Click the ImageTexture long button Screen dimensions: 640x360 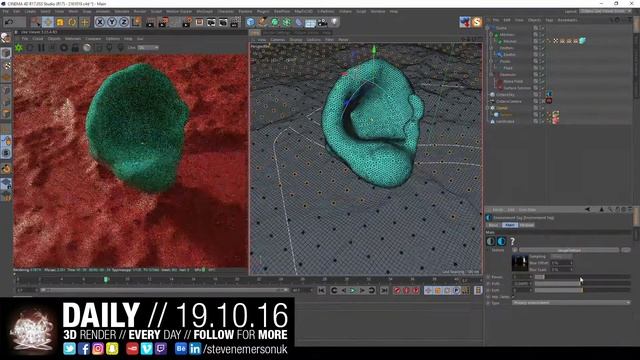click(x=569, y=250)
